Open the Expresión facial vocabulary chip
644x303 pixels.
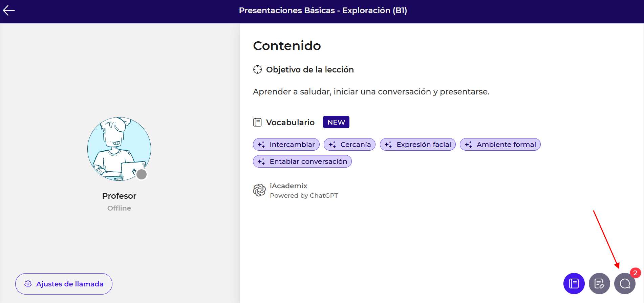pos(417,145)
